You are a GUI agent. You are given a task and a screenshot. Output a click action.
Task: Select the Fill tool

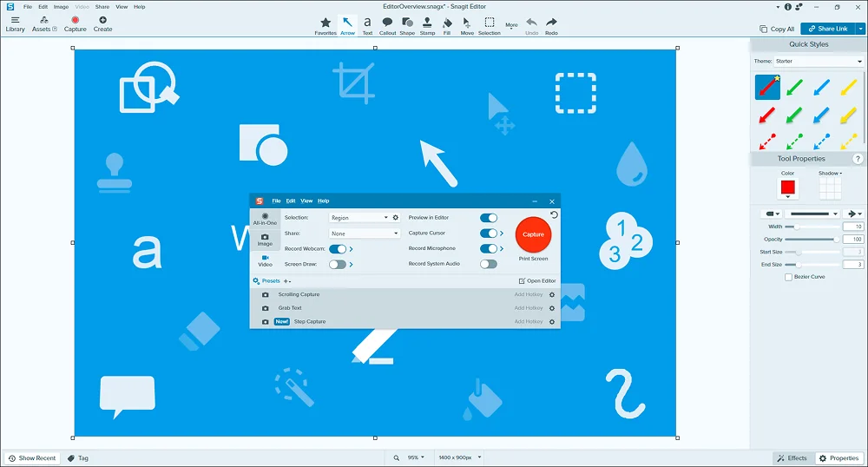click(x=447, y=26)
